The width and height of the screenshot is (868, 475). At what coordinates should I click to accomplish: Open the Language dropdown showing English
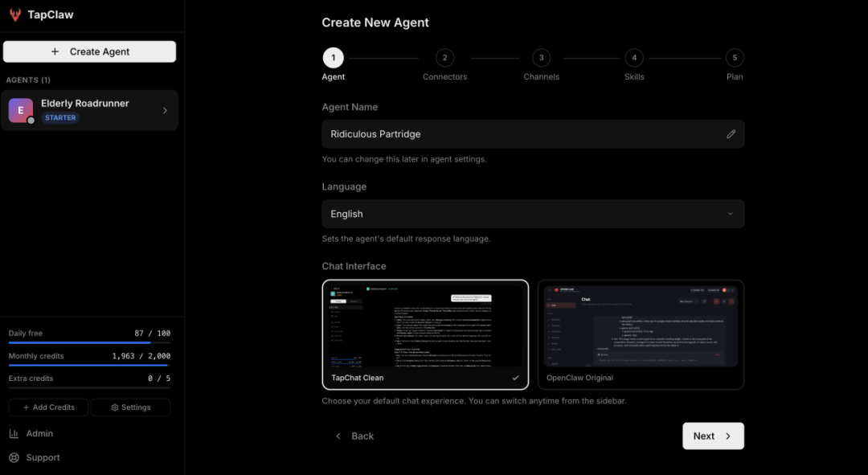(x=532, y=214)
